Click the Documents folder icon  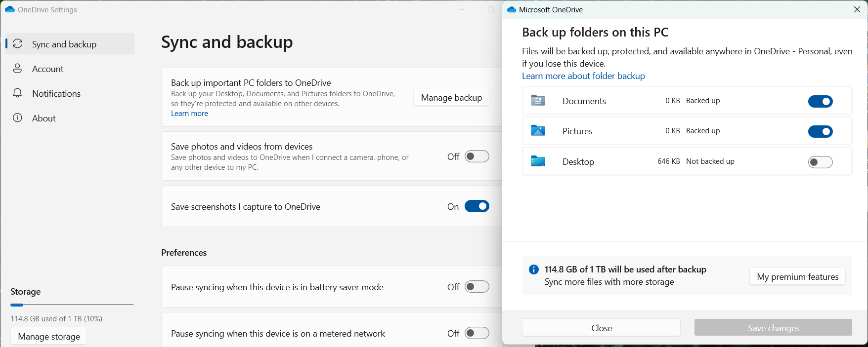click(x=538, y=101)
